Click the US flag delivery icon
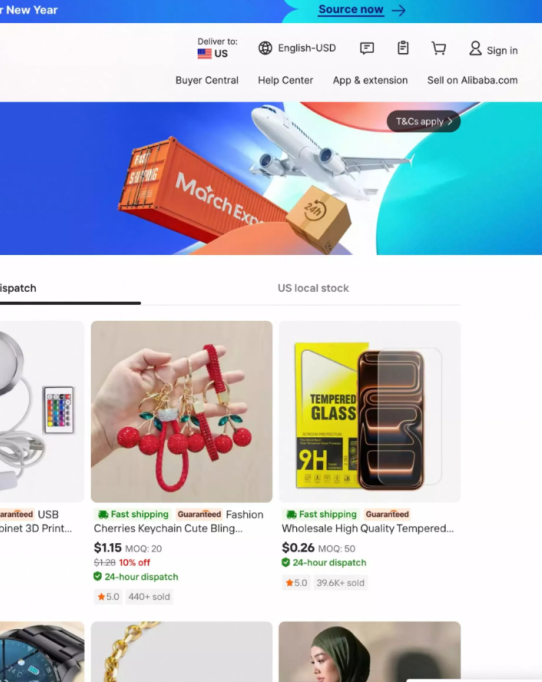The height and width of the screenshot is (682, 542). pyautogui.click(x=204, y=53)
